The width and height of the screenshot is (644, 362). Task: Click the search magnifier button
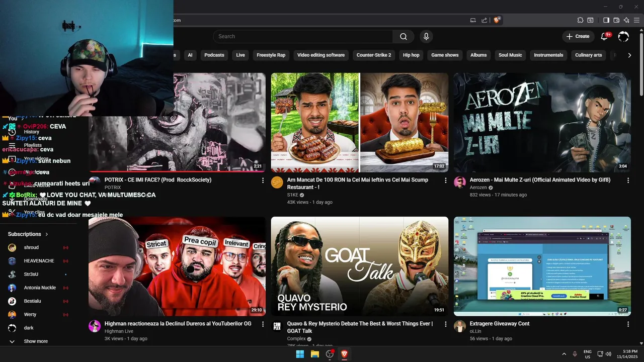(404, 36)
